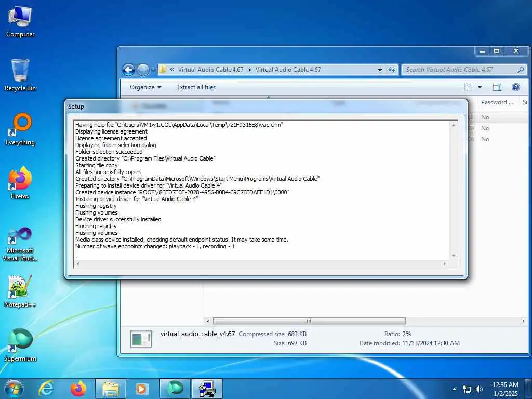Image resolution: width=532 pixels, height=399 pixels.
Task: Launch Everything search from desktop
Action: pyautogui.click(x=20, y=129)
